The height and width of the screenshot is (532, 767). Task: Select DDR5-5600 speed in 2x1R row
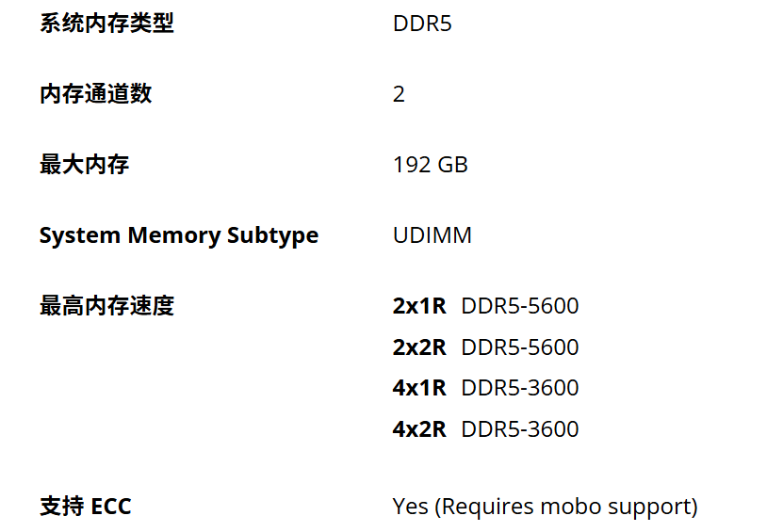[x=520, y=306]
